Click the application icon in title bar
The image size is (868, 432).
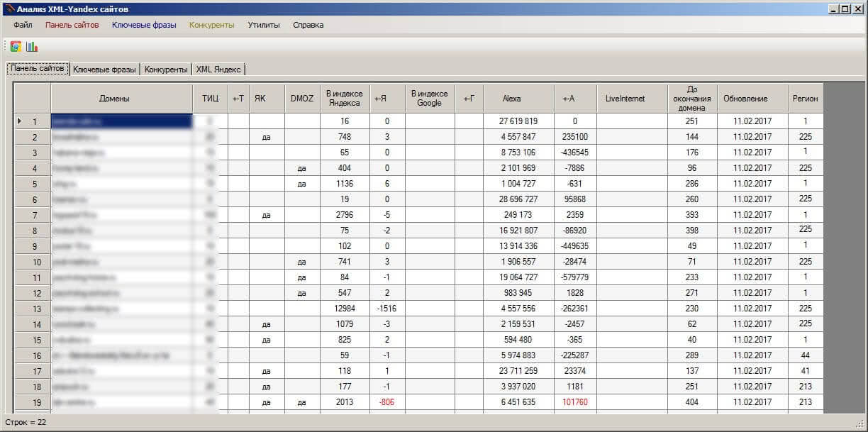(x=9, y=9)
